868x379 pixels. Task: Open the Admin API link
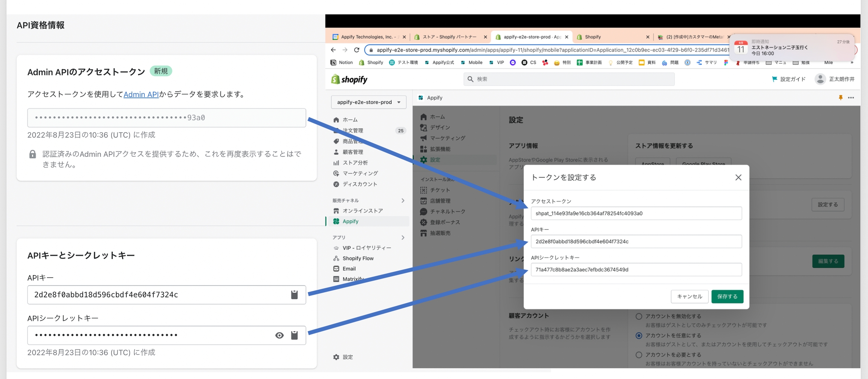pyautogui.click(x=141, y=94)
